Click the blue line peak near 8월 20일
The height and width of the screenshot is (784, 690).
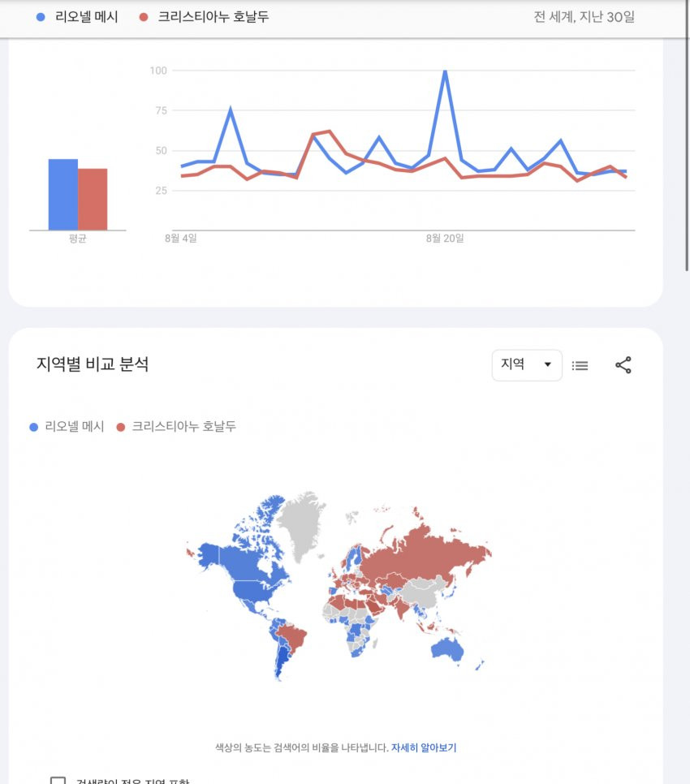click(445, 71)
